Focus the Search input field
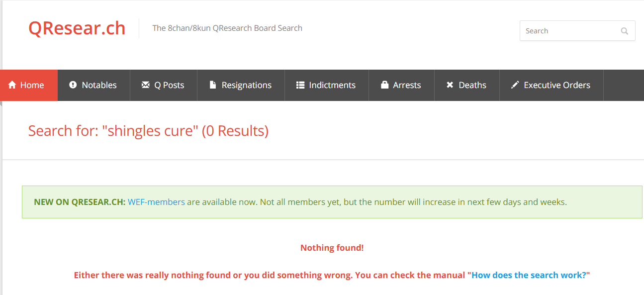 (x=569, y=31)
